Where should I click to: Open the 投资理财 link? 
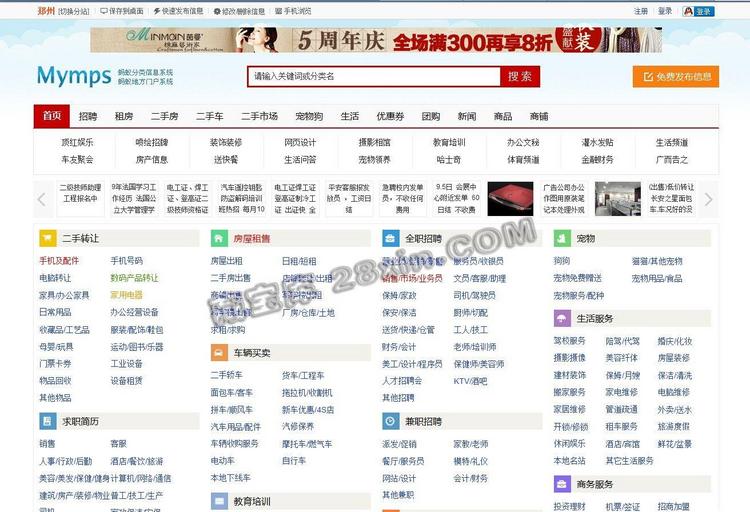pyautogui.click(x=569, y=506)
